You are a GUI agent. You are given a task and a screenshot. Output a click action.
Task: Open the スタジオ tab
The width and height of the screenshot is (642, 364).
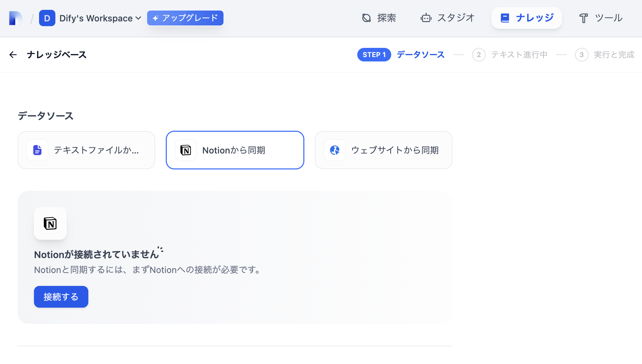pos(447,18)
